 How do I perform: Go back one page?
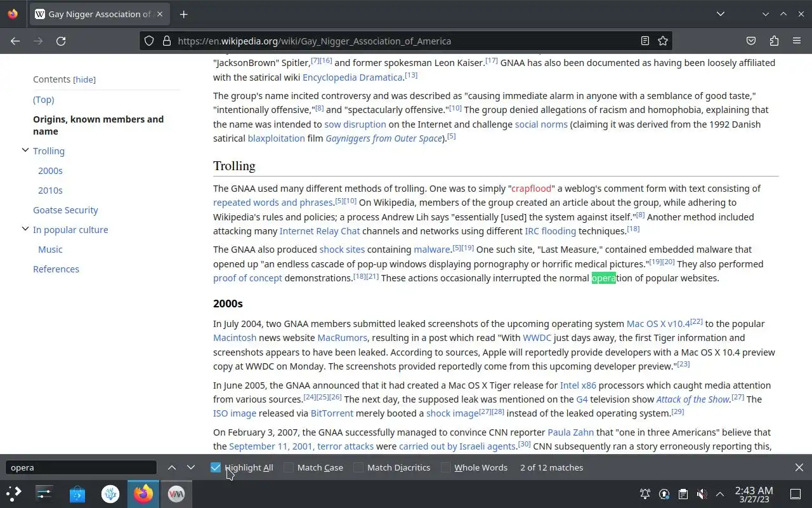[15, 41]
